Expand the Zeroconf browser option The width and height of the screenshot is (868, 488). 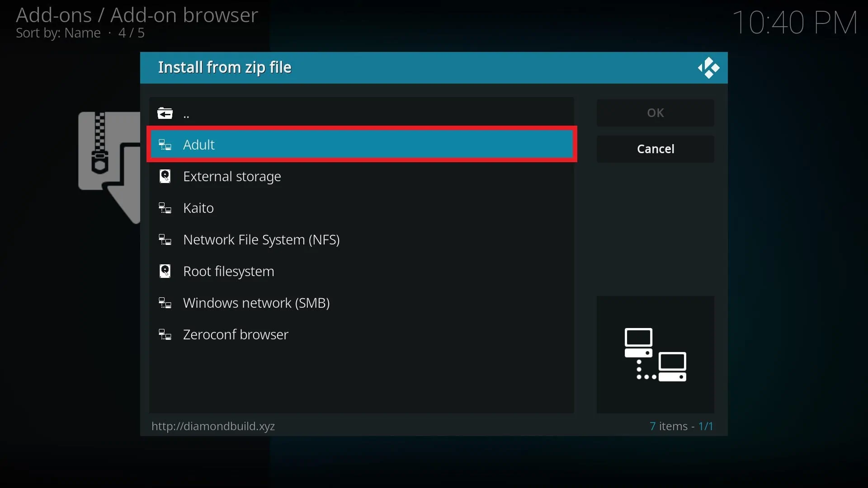pos(236,334)
